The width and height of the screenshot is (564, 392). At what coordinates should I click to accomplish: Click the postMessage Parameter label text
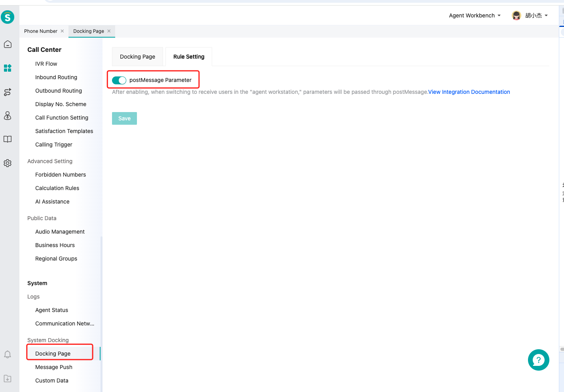(160, 80)
